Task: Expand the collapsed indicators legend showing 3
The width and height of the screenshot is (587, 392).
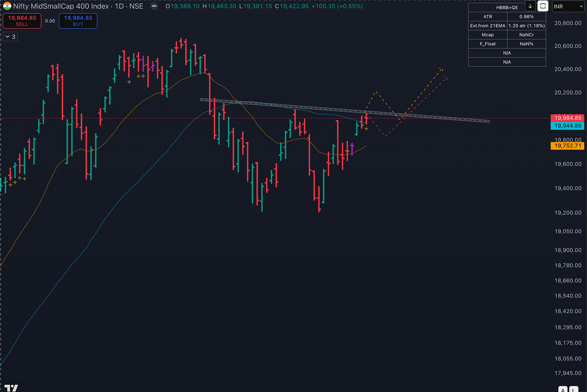Action: (11, 37)
